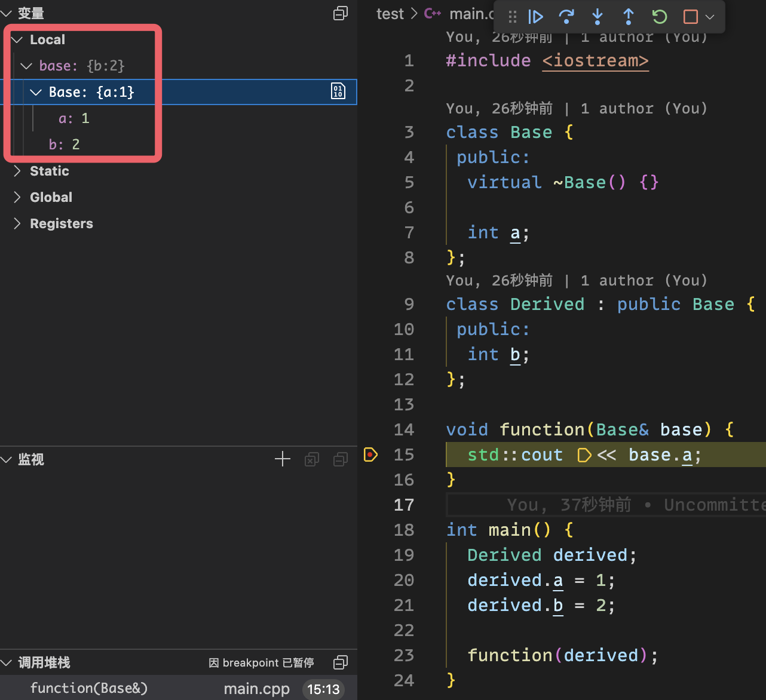The image size is (766, 700).
Task: Expand the Registers scope
Action: [x=17, y=223]
